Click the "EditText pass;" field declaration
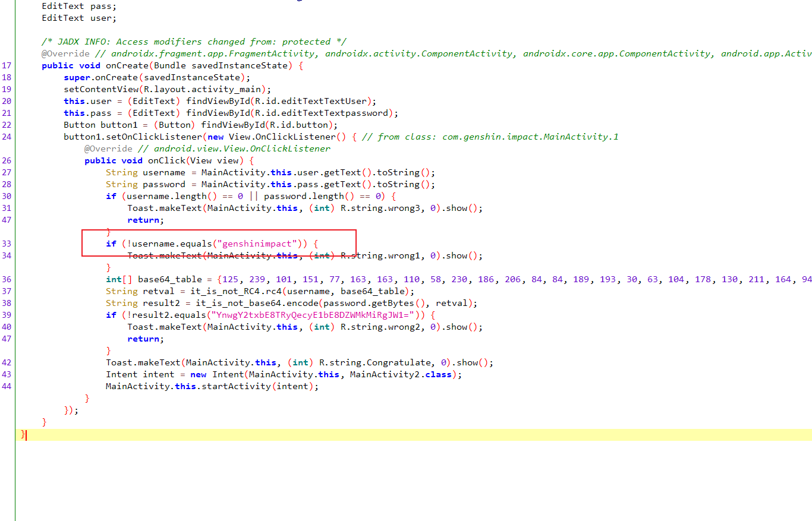The image size is (812, 521). pyautogui.click(x=79, y=6)
